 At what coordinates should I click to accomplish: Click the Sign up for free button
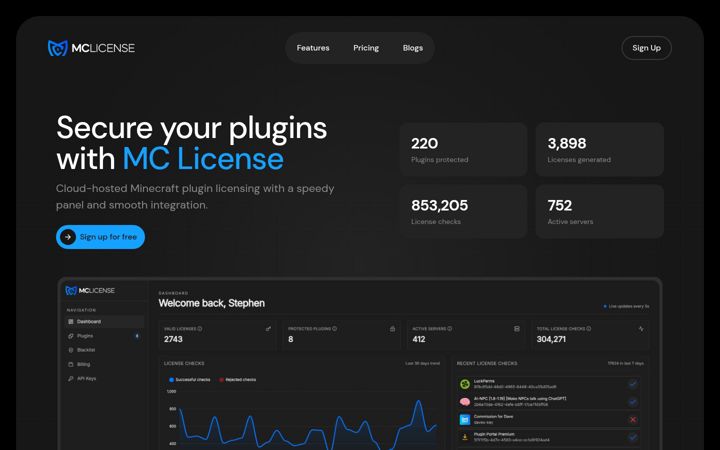(x=100, y=237)
